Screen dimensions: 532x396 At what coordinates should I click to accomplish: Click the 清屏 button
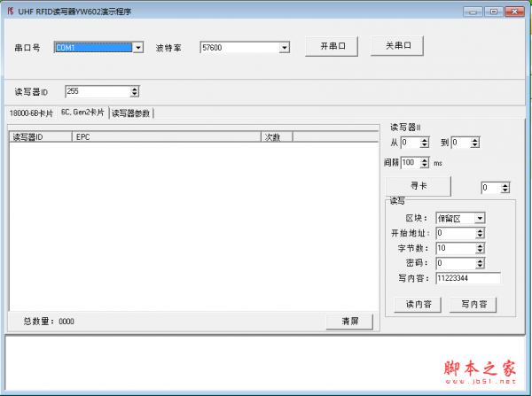[349, 321]
